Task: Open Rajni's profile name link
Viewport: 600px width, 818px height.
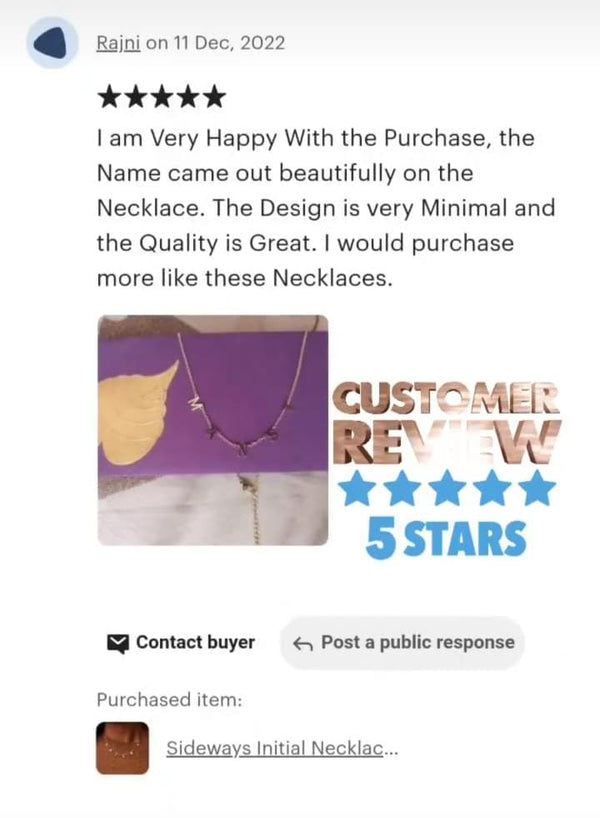Action: (118, 43)
